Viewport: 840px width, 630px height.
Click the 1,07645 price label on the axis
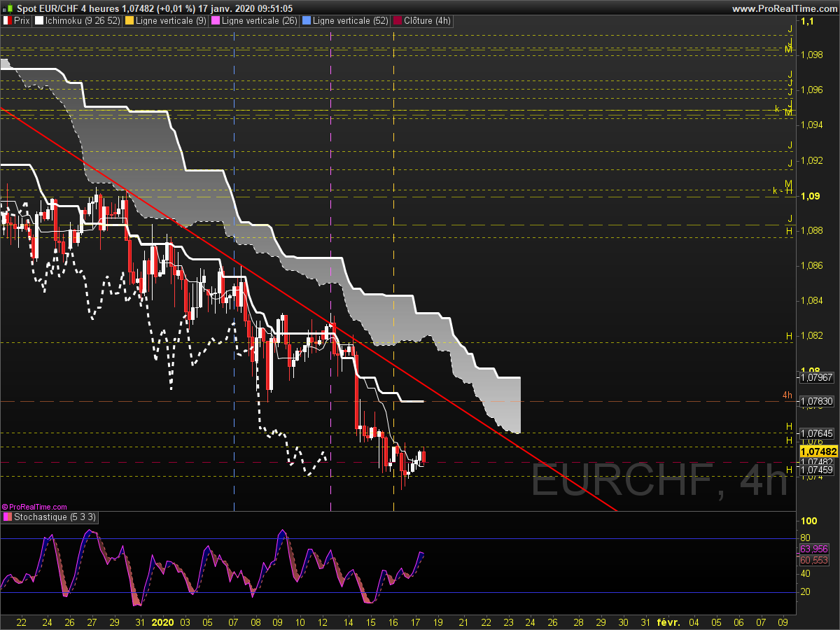click(x=816, y=433)
